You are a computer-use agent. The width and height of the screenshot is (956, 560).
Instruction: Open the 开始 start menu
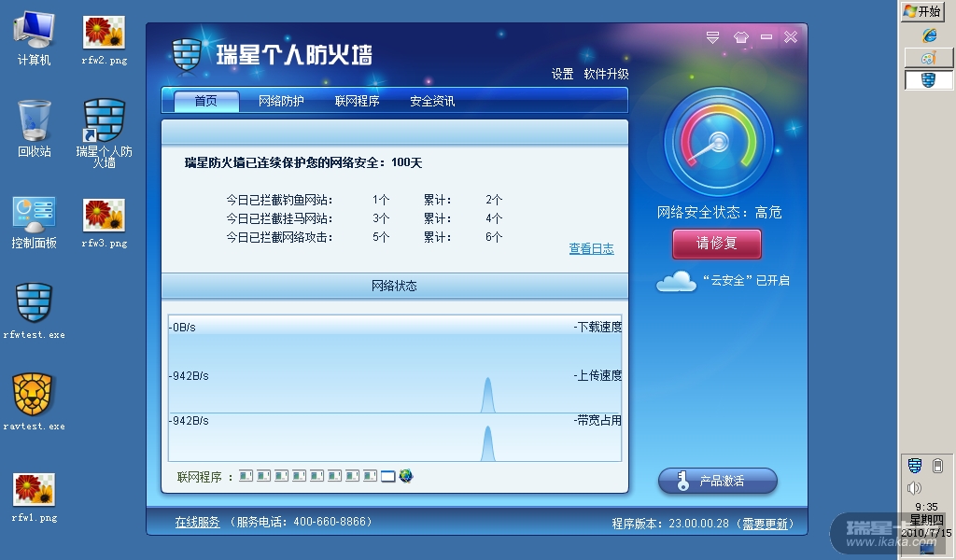(x=922, y=11)
